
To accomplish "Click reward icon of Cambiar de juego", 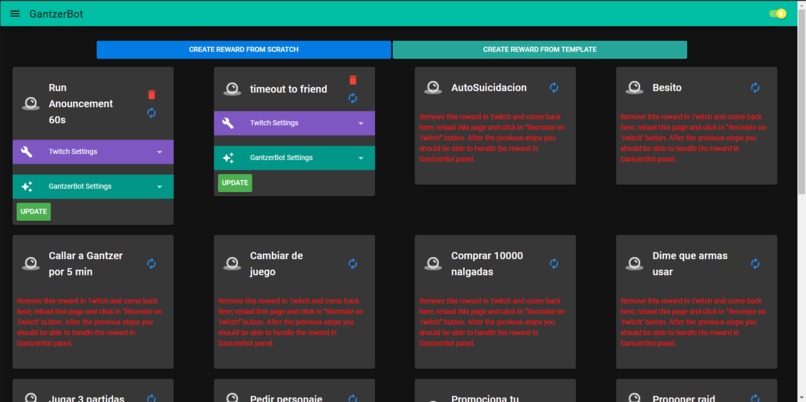I will point(232,264).
